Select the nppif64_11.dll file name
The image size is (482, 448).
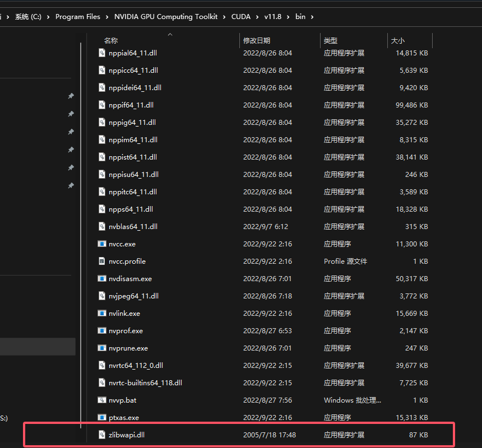[131, 105]
